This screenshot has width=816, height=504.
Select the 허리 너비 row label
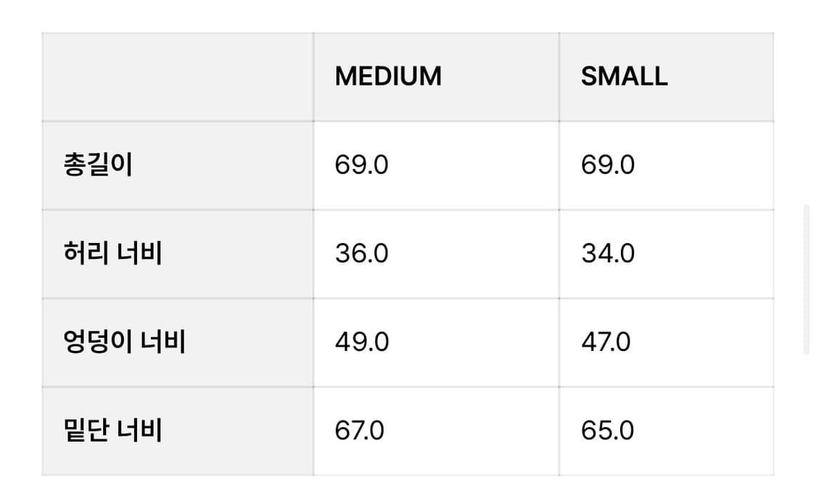[x=112, y=254]
